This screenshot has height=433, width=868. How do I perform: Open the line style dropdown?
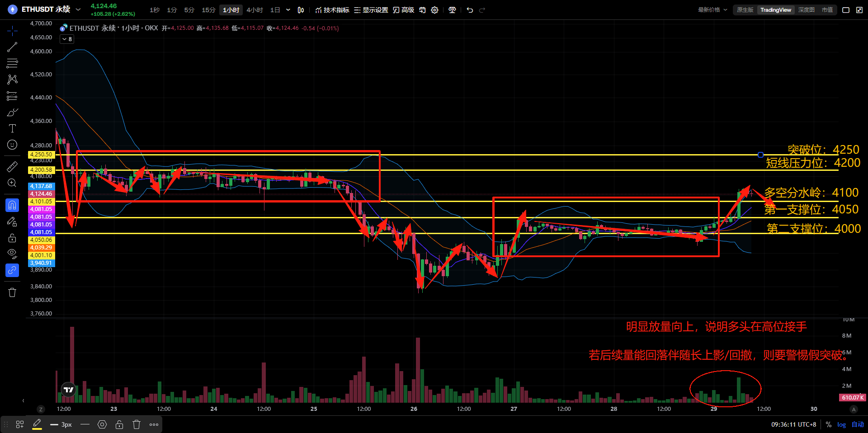[x=85, y=424]
